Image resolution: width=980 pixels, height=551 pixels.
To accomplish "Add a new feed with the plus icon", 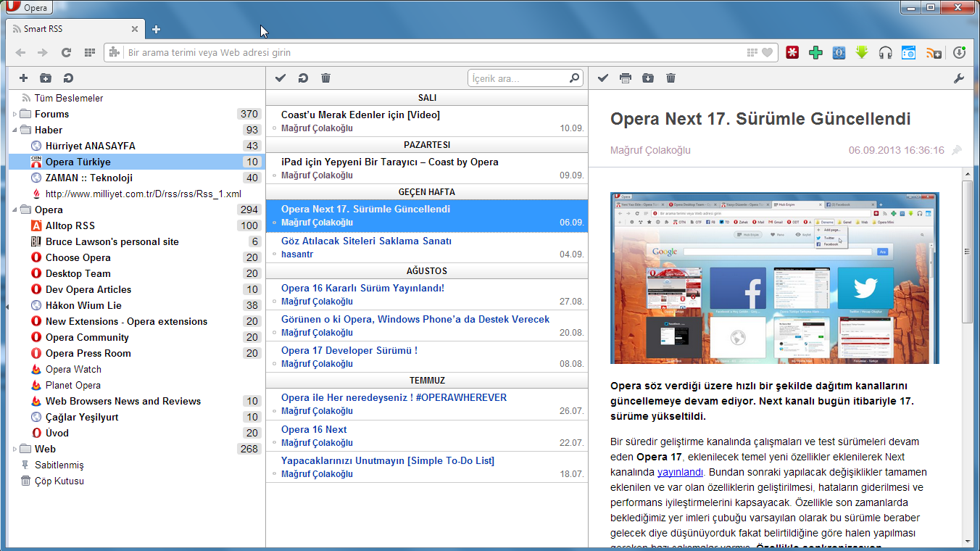I will coord(23,78).
